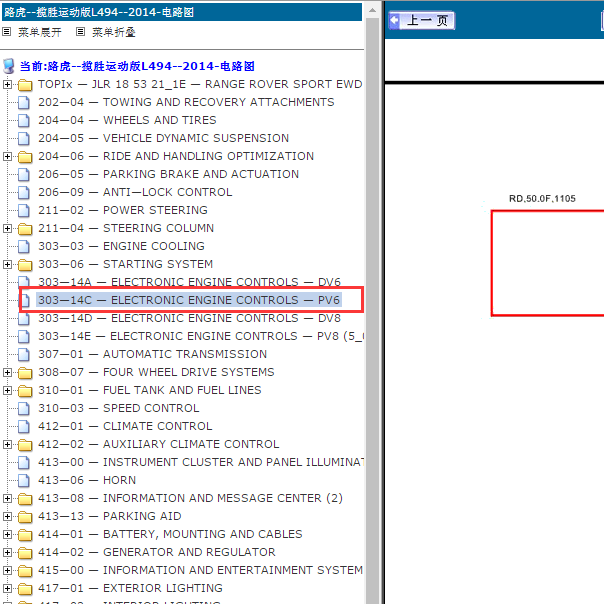The width and height of the screenshot is (604, 604).
Task: Open current manual link 当前:路虎--揽胜运动版L494
Action: pos(137,66)
